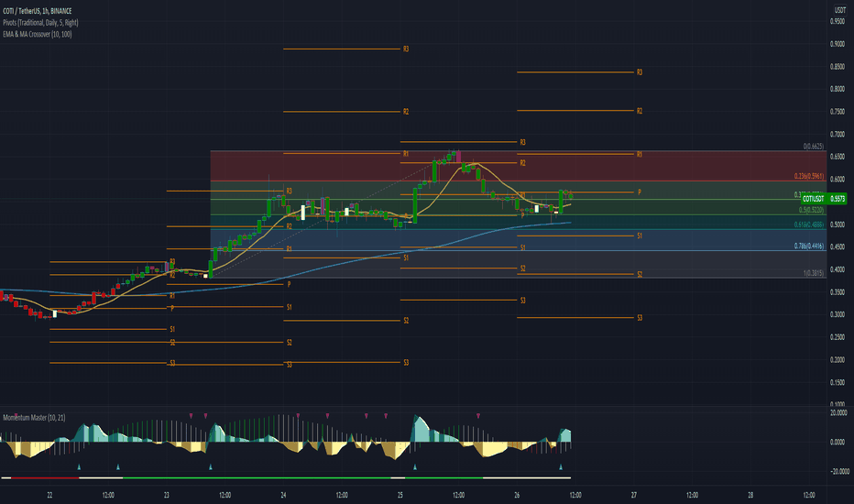Select the 0(0.6625) Fibonacci level label
This screenshot has width=854, height=504.
pos(813,146)
